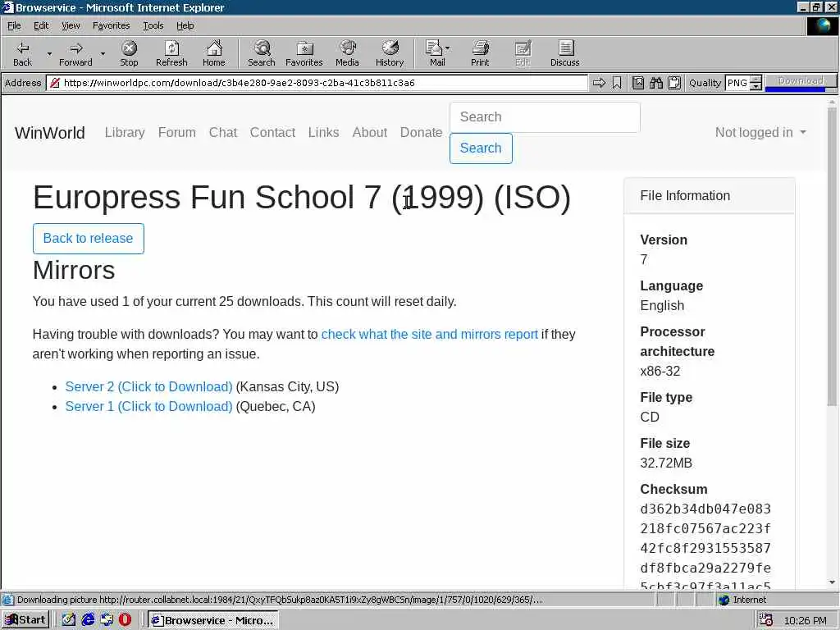Image resolution: width=840 pixels, height=630 pixels.
Task: Click the Discuss toolbar icon
Action: coord(564,53)
